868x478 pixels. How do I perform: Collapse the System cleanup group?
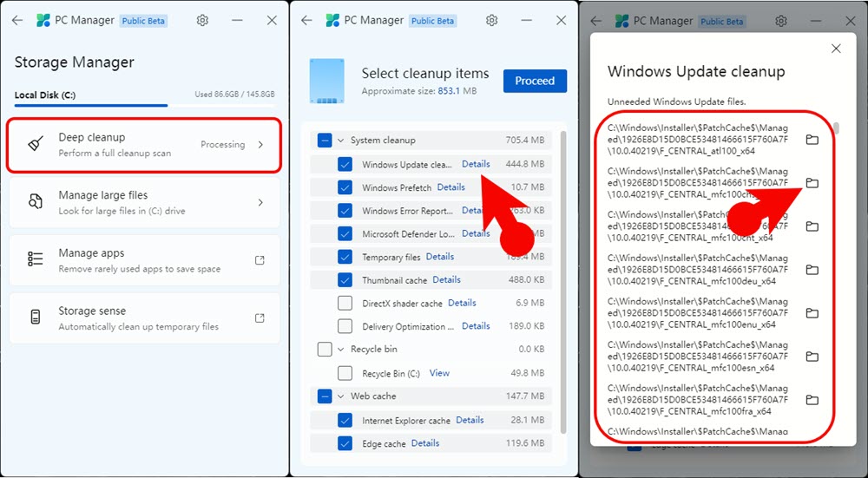pyautogui.click(x=341, y=141)
